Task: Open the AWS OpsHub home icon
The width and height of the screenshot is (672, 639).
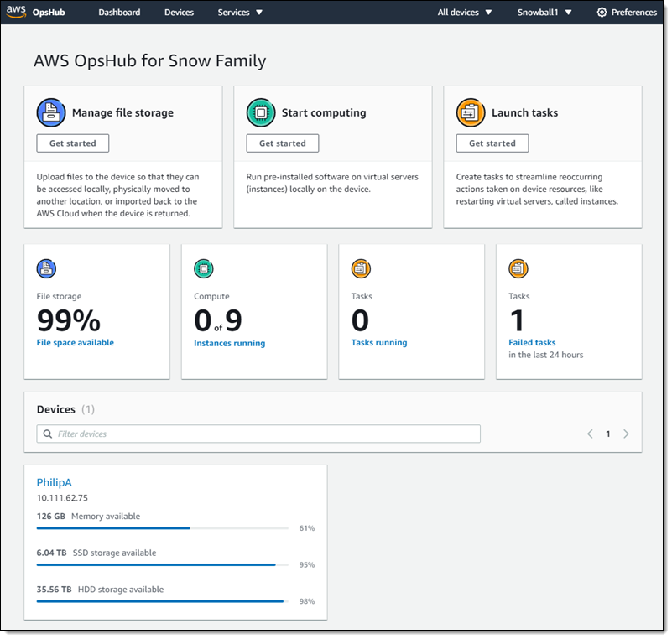Action: (17, 12)
